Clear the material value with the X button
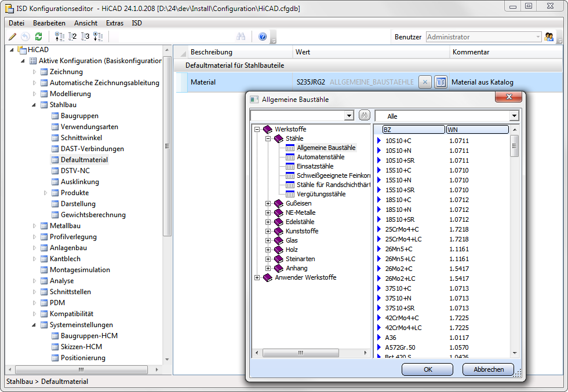This screenshot has width=568, height=392. (x=425, y=82)
